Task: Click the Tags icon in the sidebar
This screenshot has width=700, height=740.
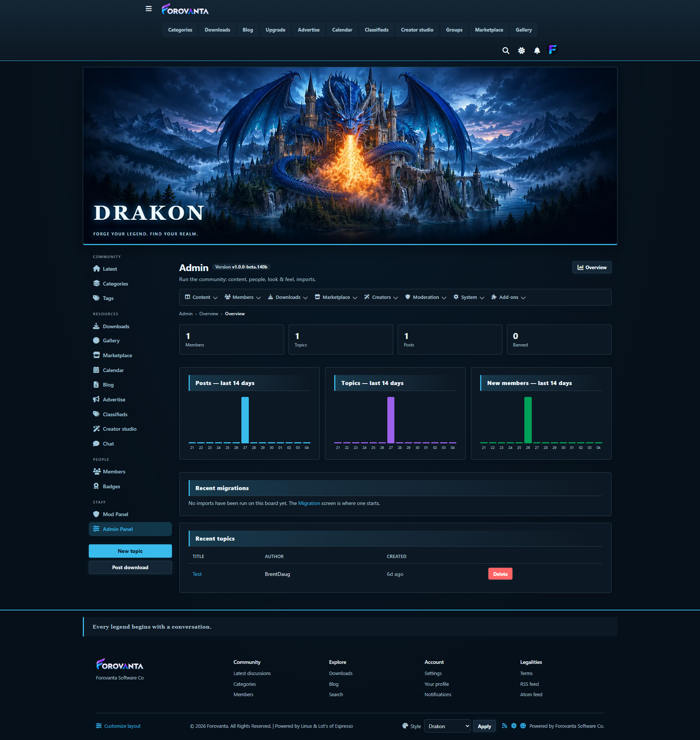Action: (96, 298)
